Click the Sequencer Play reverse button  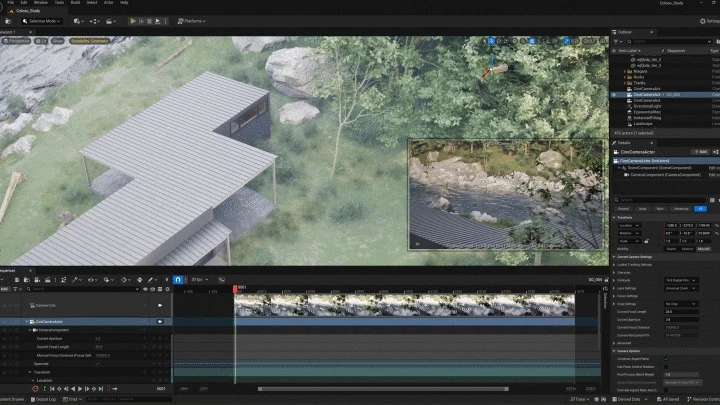point(73,389)
